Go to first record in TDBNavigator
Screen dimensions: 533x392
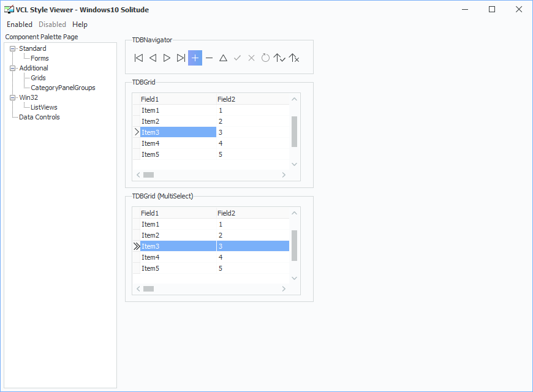[x=138, y=58]
